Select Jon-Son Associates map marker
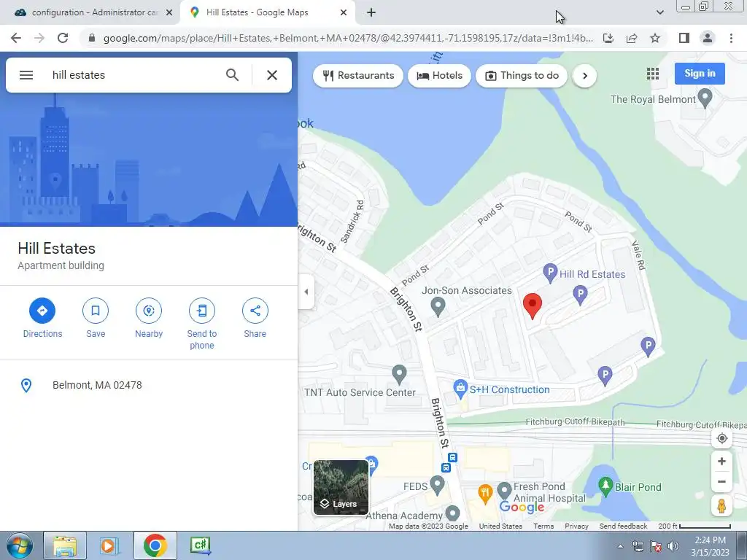The image size is (747, 560). coord(438,307)
